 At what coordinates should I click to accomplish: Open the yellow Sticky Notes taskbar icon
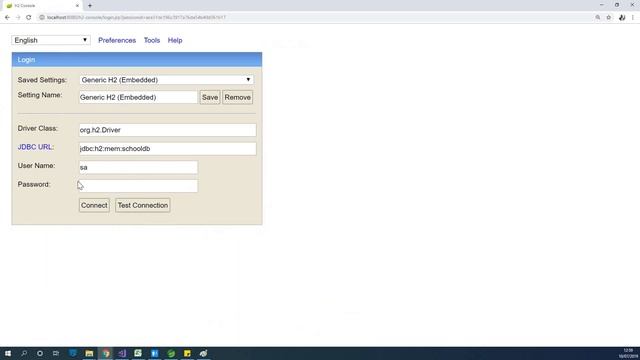click(187, 353)
